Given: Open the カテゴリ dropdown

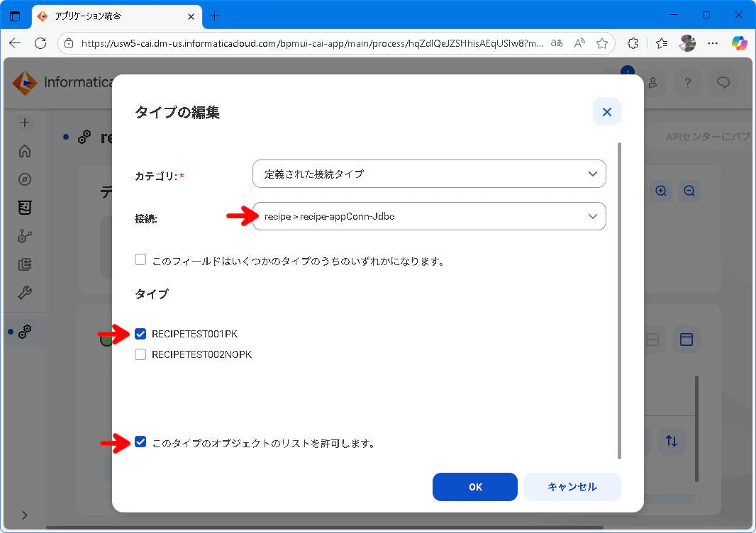Looking at the screenshot, I should [429, 174].
